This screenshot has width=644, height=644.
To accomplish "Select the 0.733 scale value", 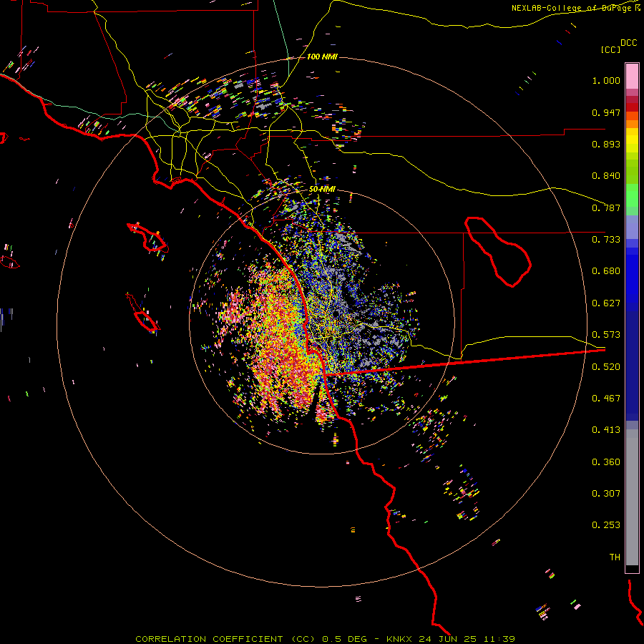I will pos(606,240).
